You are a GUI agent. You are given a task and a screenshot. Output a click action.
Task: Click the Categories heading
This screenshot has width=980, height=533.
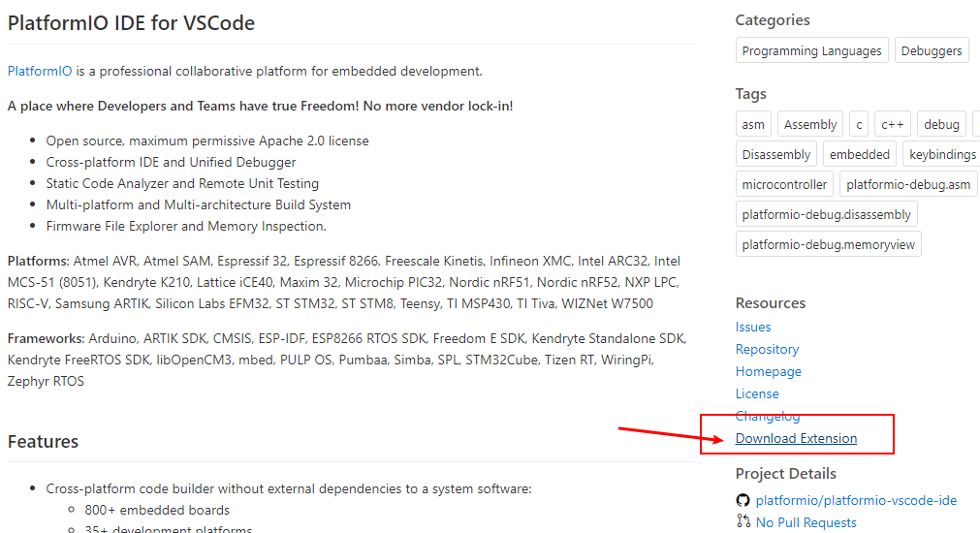(x=773, y=20)
